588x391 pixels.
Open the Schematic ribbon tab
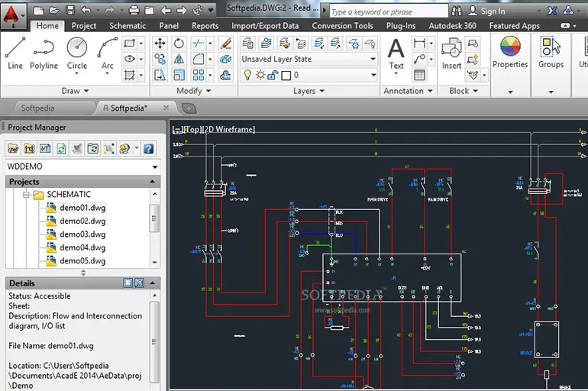[x=128, y=25]
